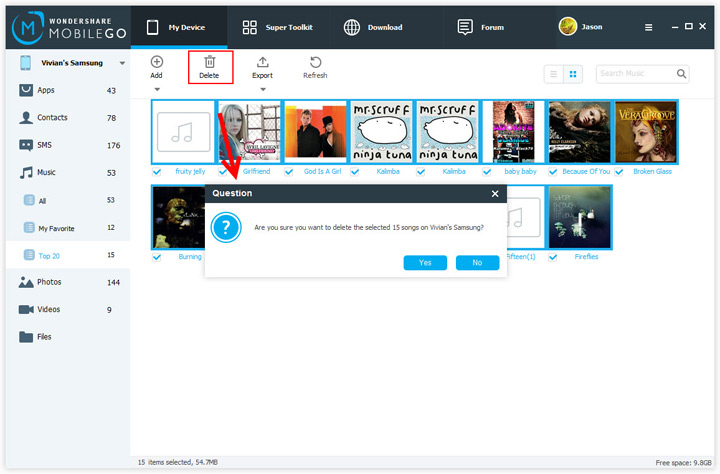Select the Because Of You cover
Viewport: 720px width, 474px height.
(x=580, y=132)
